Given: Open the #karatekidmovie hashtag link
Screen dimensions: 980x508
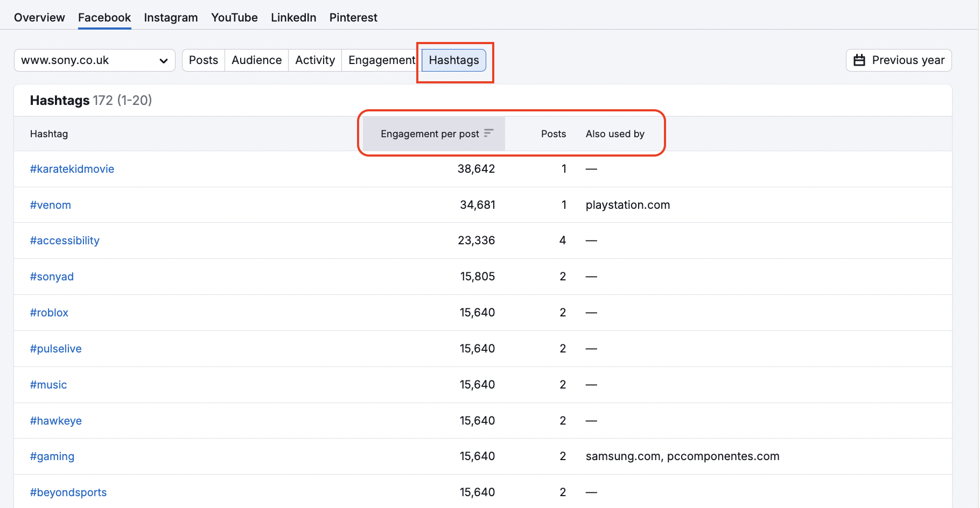Looking at the screenshot, I should (72, 168).
